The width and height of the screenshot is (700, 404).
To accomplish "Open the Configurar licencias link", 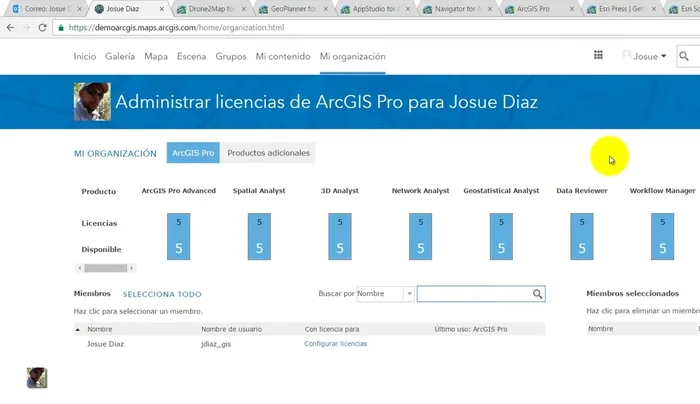I will (336, 344).
